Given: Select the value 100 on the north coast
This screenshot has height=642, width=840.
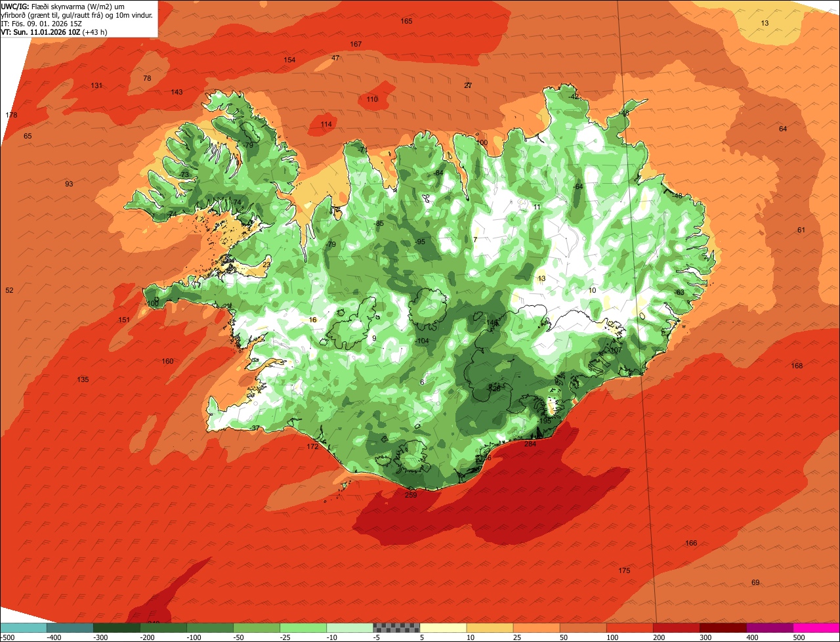Looking at the screenshot, I should tap(482, 142).
